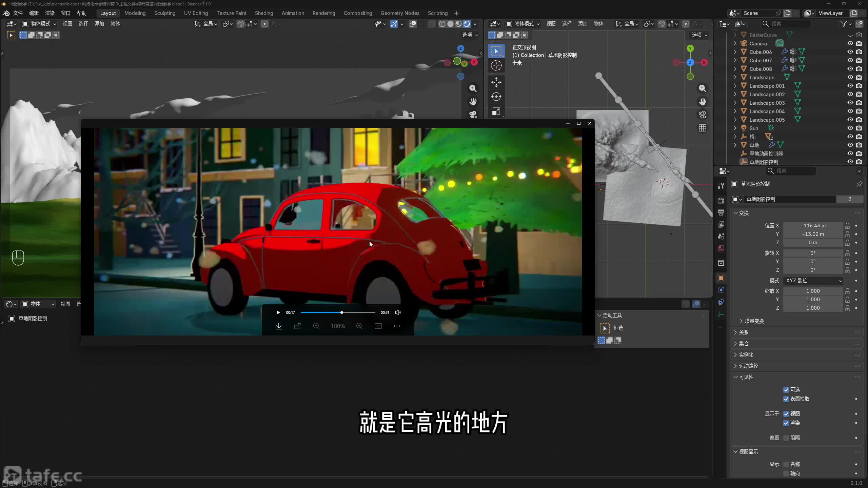Screen dimensions: 868x488
Task: Select 草地动画控制器 in the outliner
Action: [x=766, y=154]
